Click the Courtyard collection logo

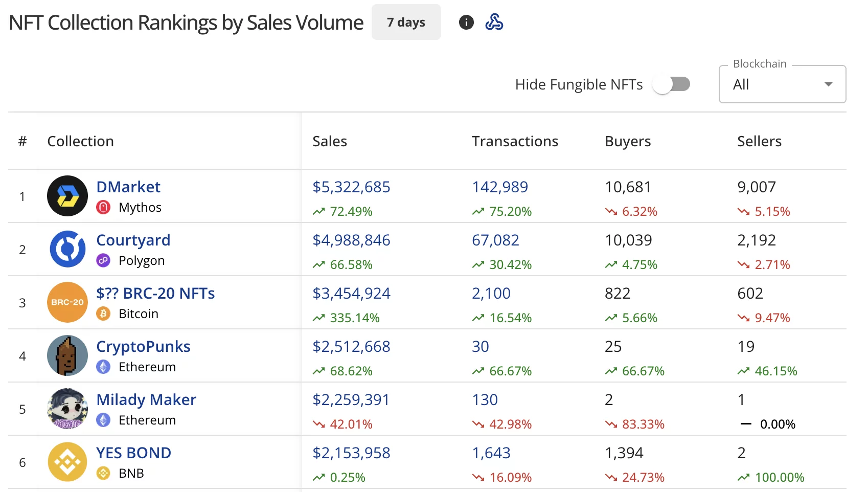tap(67, 249)
